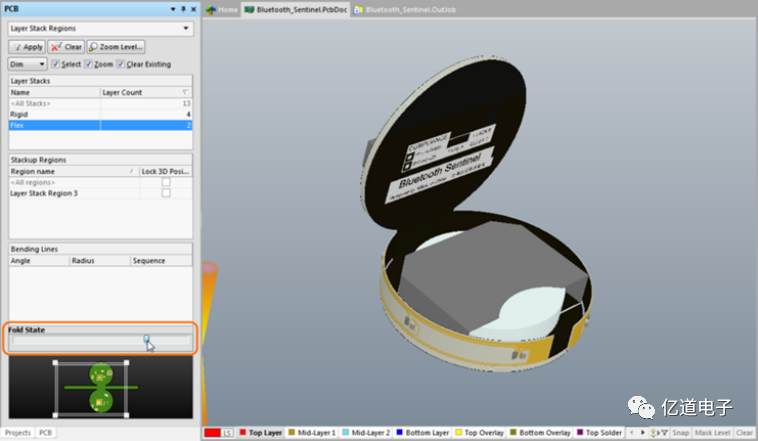
Task: Click the board preview thumbnail
Action: click(x=99, y=388)
